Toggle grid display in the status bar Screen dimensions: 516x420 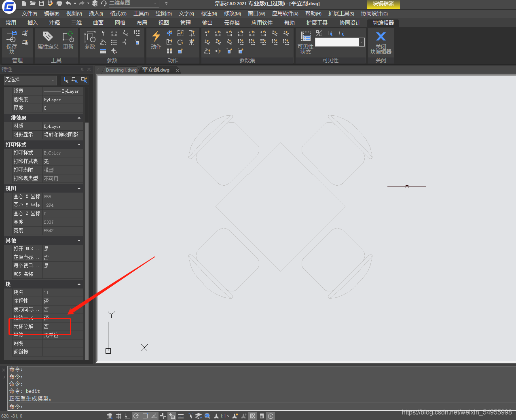point(118,416)
